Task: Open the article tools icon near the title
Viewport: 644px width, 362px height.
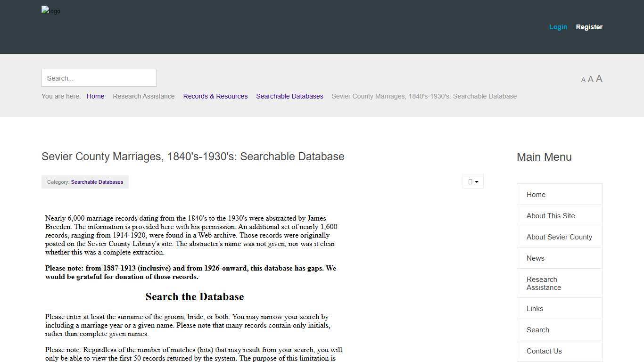Action: pos(470,181)
